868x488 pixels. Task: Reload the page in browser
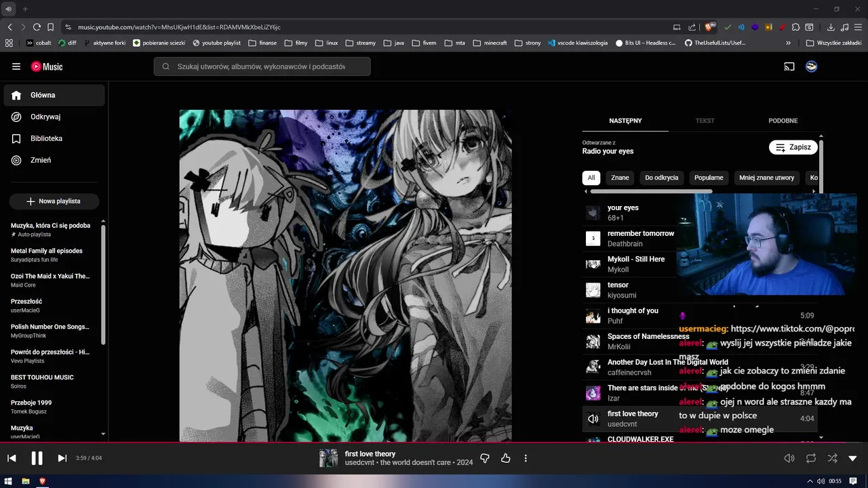37,27
